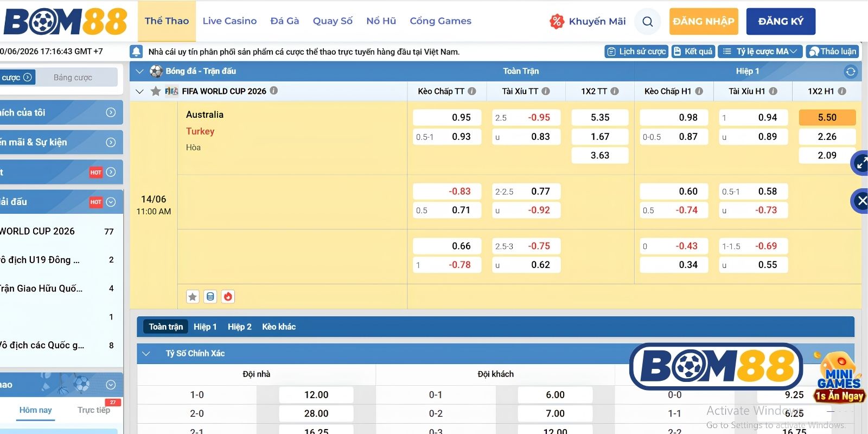Click the Khuyến Mãi promotion icon
This screenshot has height=434, width=868.
click(x=557, y=22)
